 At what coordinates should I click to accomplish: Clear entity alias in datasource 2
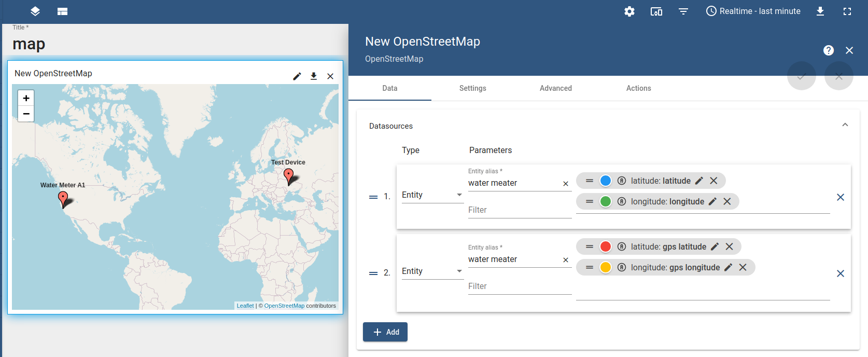[x=566, y=260]
